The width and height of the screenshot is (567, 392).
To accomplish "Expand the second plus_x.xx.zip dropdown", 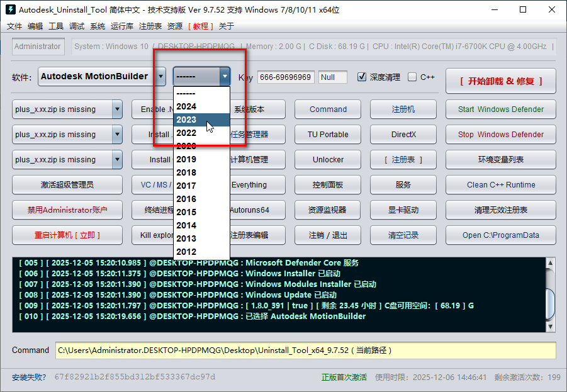I will coord(117,135).
